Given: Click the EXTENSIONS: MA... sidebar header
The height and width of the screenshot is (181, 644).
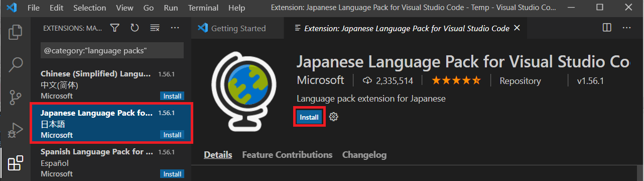Looking at the screenshot, I should 73,28.
